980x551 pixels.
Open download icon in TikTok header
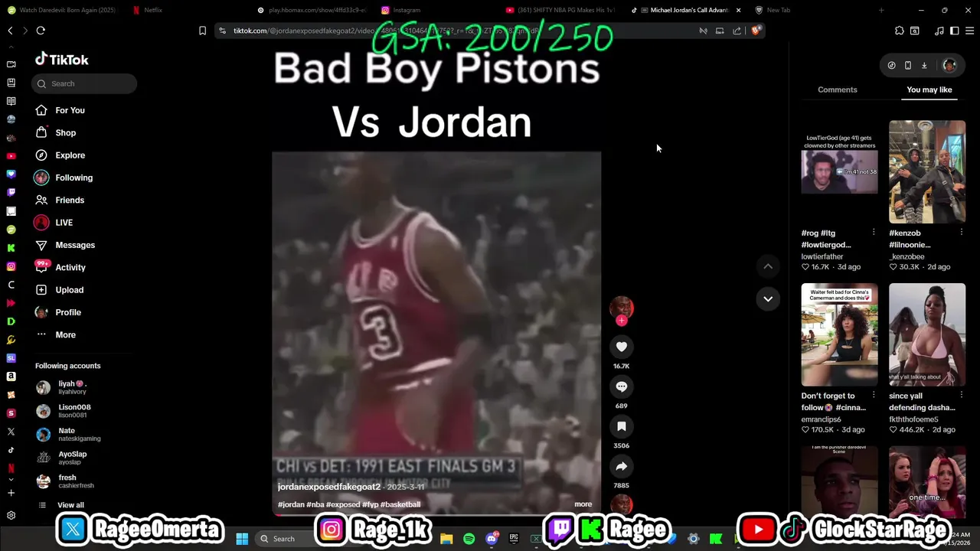click(924, 66)
